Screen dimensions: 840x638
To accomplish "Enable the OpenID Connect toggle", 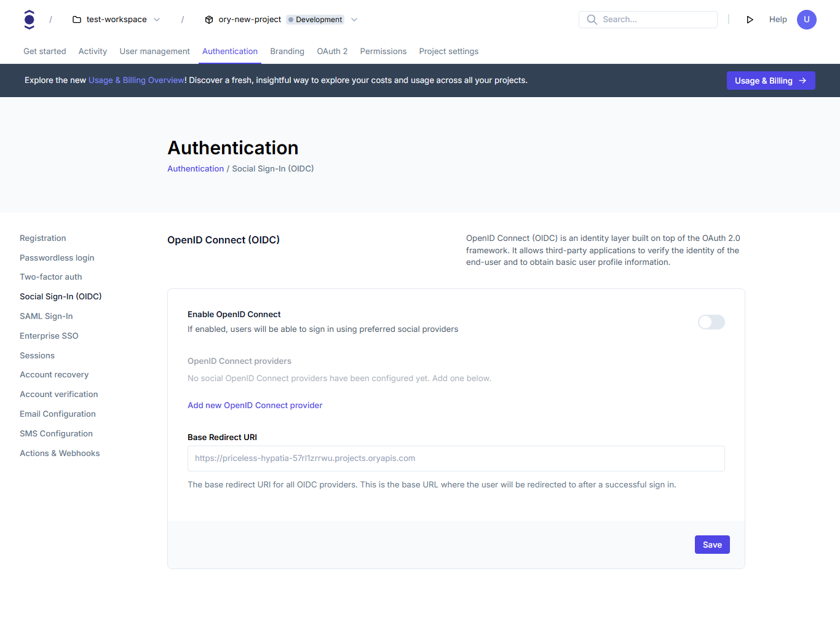I will coord(711,321).
